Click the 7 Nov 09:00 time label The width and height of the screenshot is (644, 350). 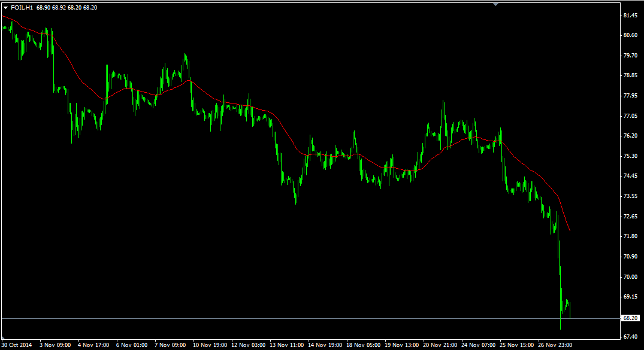170,345
